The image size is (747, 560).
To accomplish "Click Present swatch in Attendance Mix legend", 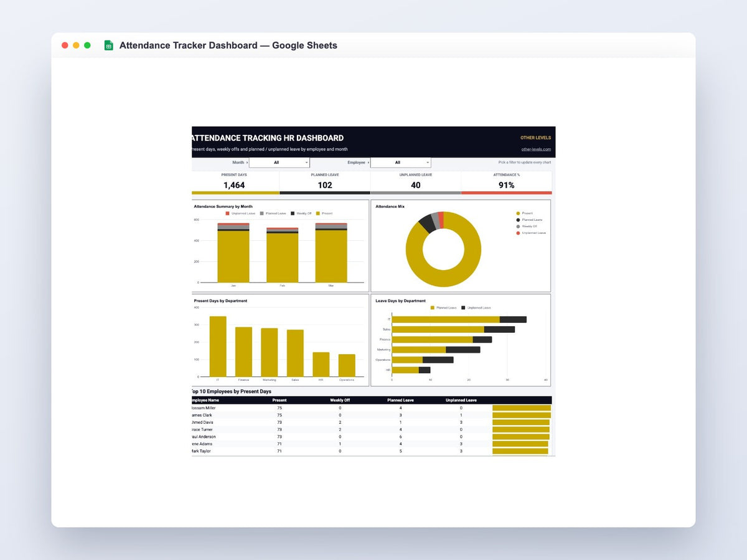I will tap(518, 213).
